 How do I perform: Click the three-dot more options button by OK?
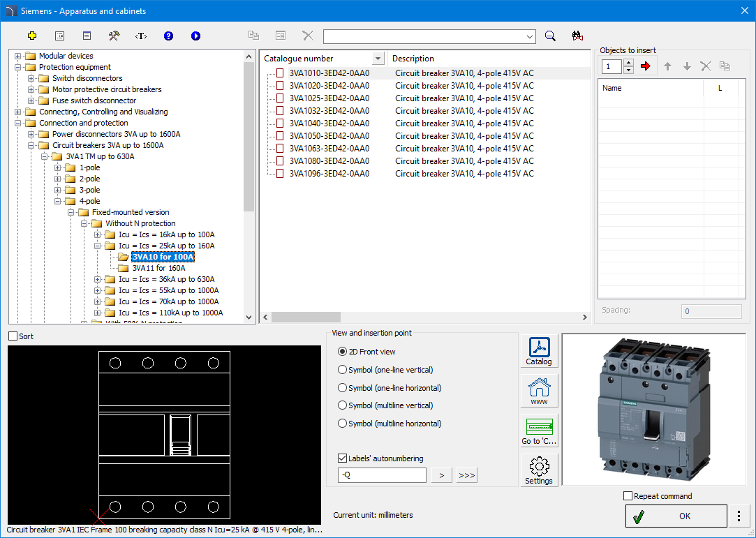pyautogui.click(x=739, y=516)
